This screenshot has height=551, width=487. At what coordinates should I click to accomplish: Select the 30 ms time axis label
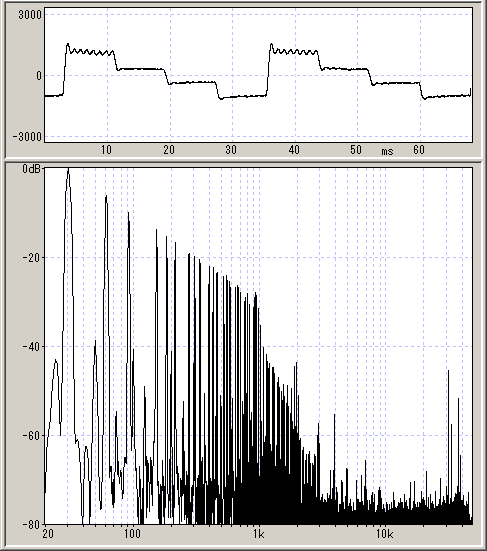[231, 150]
